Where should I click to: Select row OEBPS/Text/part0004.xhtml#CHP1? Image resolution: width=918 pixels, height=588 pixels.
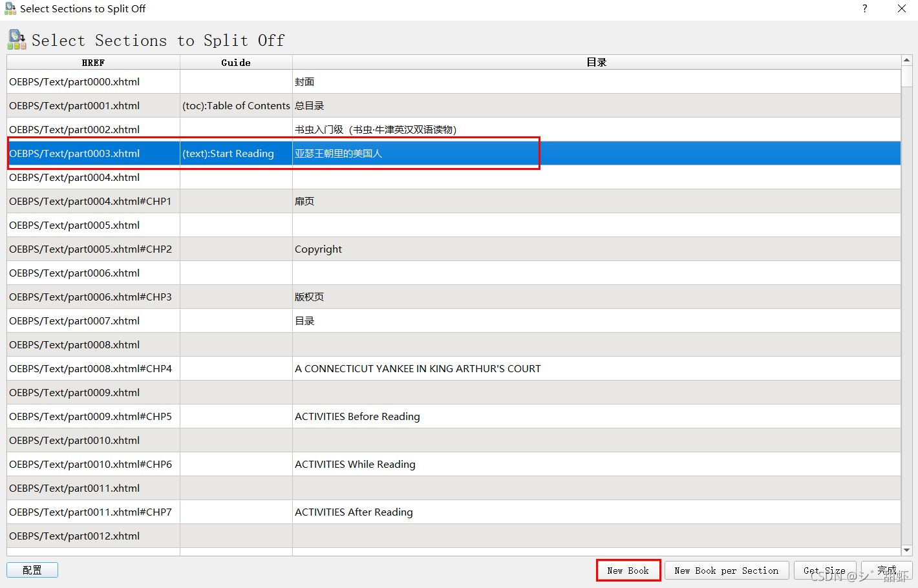(x=453, y=201)
